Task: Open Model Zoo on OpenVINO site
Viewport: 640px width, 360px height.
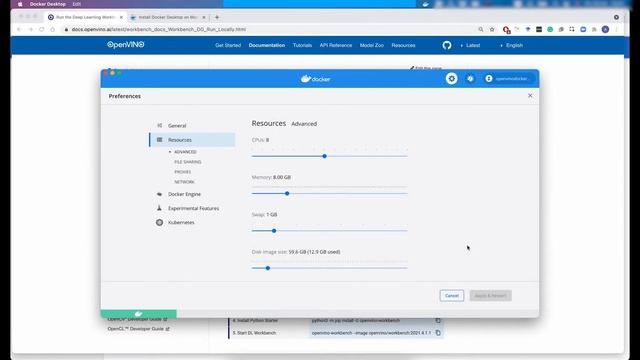Action: pyautogui.click(x=372, y=45)
